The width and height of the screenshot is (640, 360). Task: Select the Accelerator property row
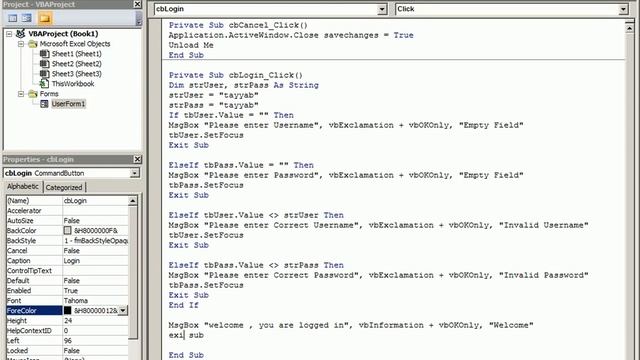point(67,211)
